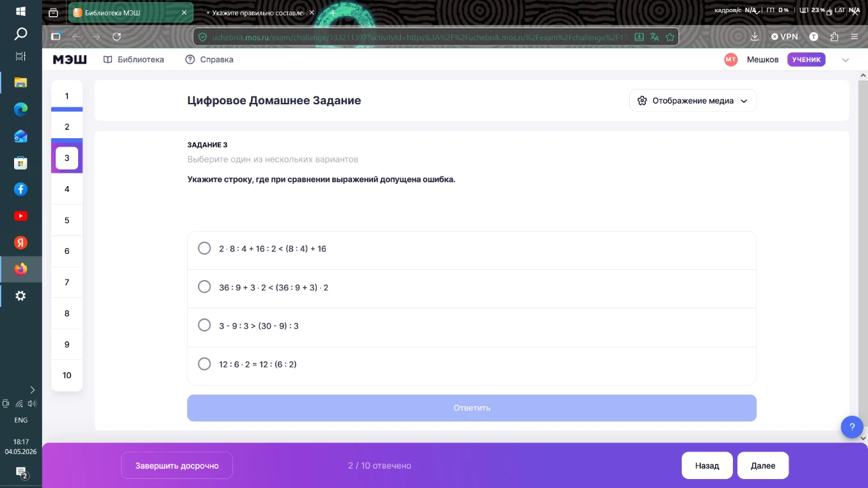Expand the user profile chevron
868x488 pixels.
(x=845, y=60)
